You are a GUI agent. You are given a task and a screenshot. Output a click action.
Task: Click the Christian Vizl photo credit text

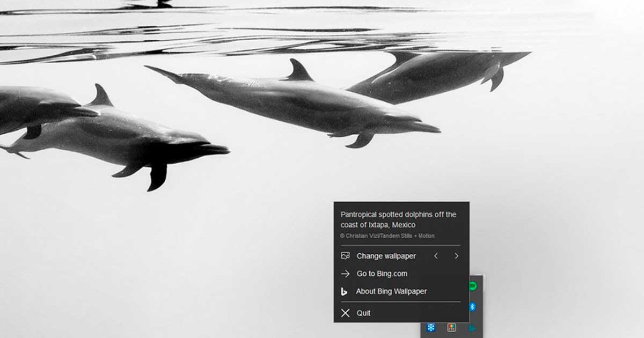[387, 236]
